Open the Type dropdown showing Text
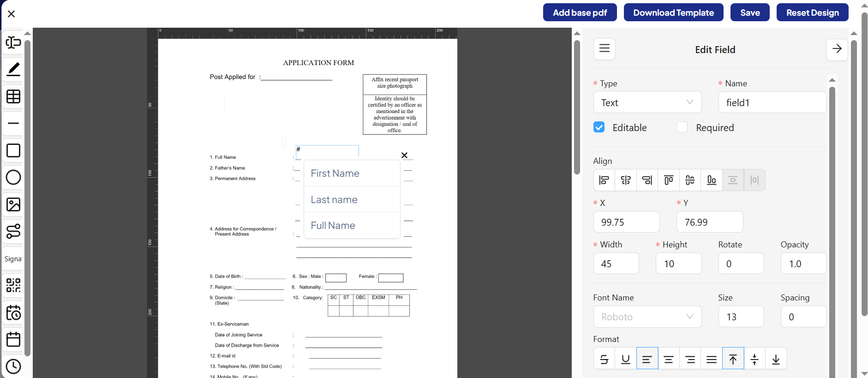 click(x=647, y=102)
